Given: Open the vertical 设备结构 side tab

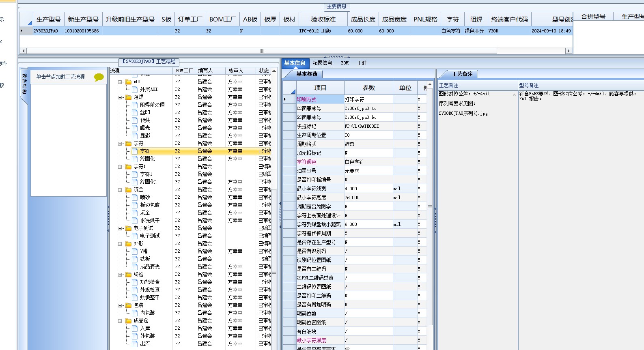Looking at the screenshot, I should point(24,84).
